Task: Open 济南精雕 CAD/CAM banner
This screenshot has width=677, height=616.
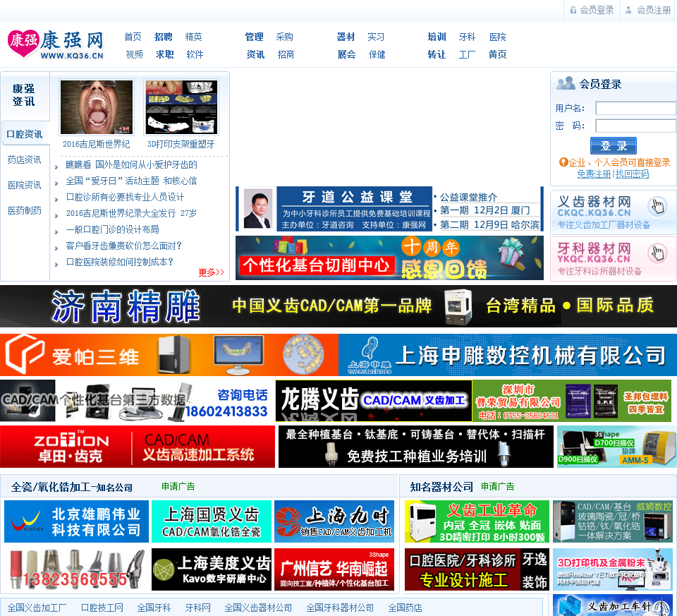Action: coord(338,306)
